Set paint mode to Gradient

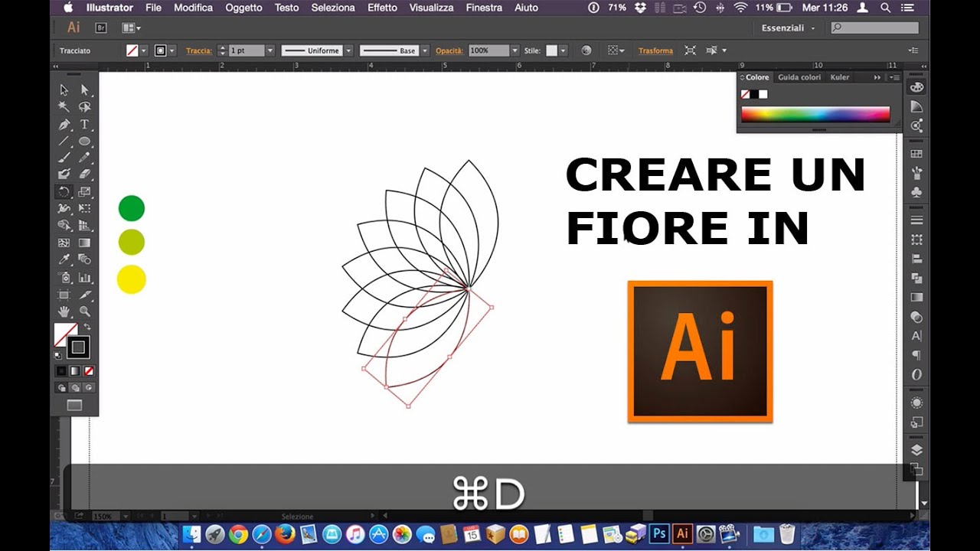click(x=75, y=371)
